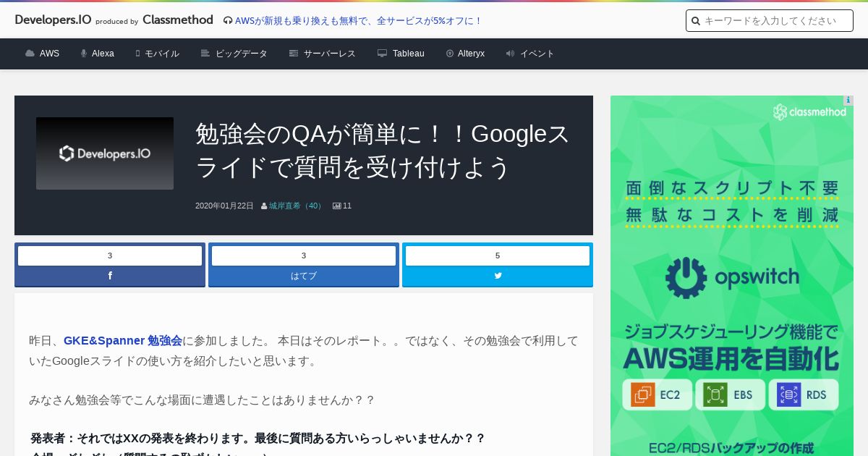
Task: Click the EC2 badge in the ad
Action: [x=657, y=395]
